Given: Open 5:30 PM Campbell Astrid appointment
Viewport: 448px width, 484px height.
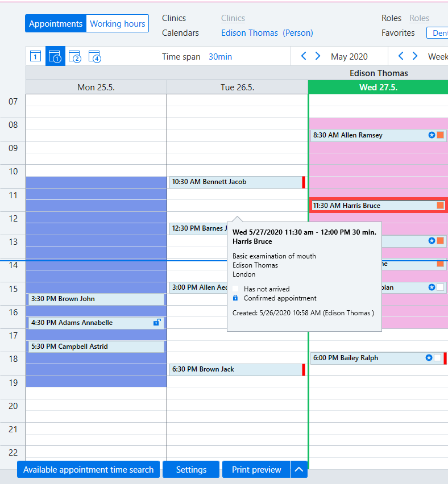Looking at the screenshot, I should click(x=96, y=347).
